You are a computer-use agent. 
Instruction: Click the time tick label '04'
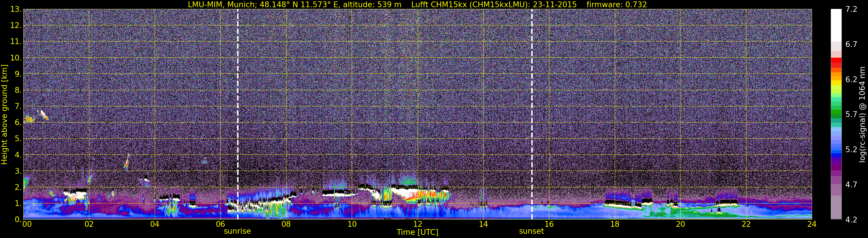[154, 224]
